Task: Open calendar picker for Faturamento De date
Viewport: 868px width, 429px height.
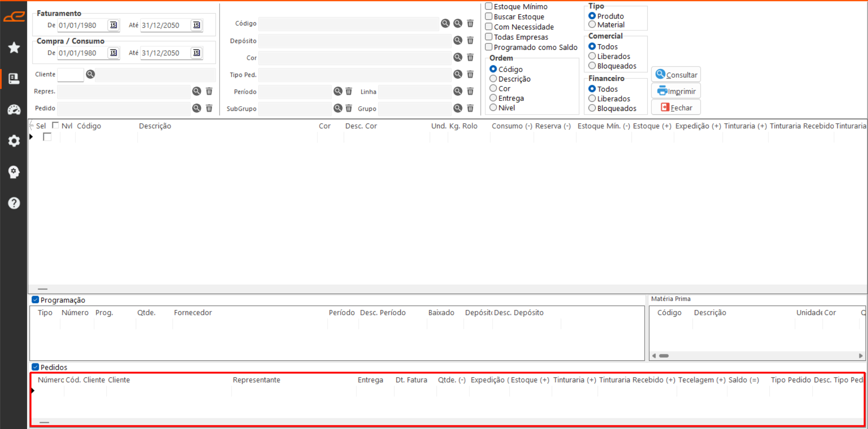Action: coord(114,25)
